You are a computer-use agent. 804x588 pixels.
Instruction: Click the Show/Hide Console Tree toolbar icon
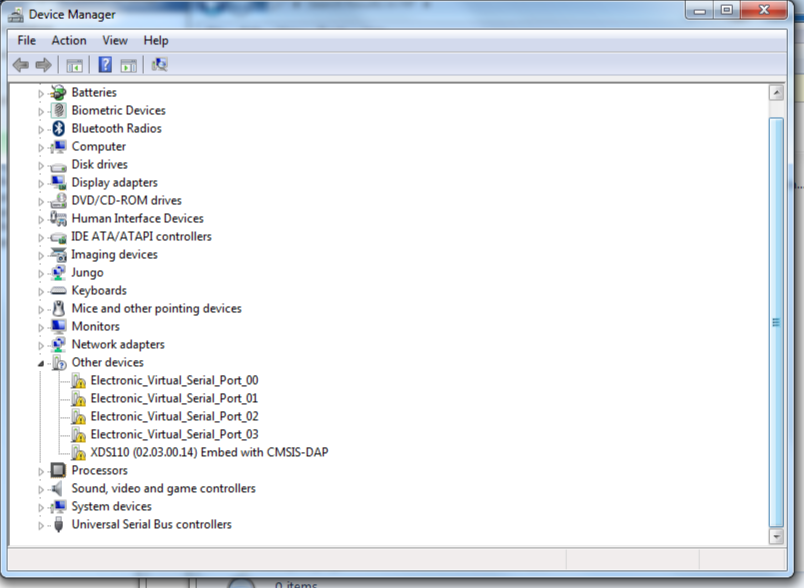pos(74,65)
